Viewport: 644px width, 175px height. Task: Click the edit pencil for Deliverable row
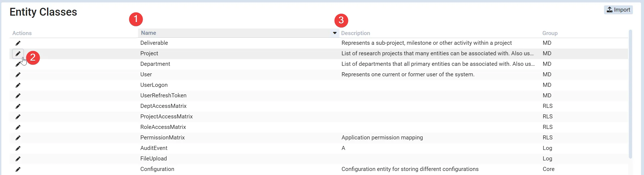pyautogui.click(x=18, y=43)
